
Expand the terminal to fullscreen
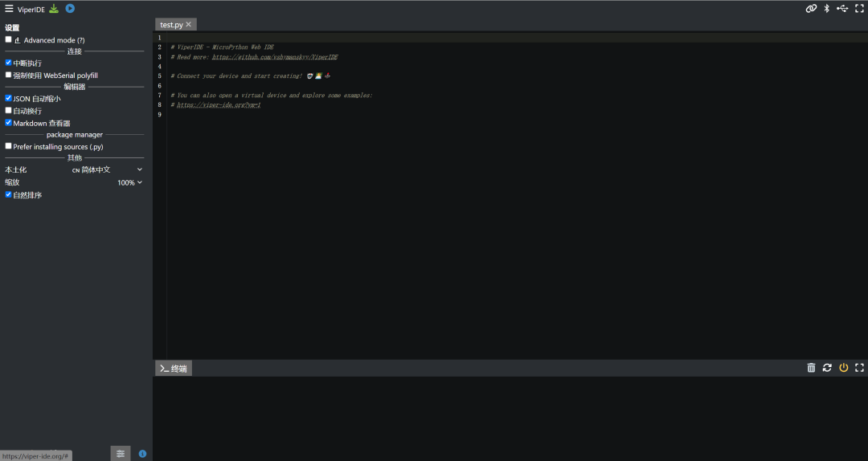pos(859,368)
